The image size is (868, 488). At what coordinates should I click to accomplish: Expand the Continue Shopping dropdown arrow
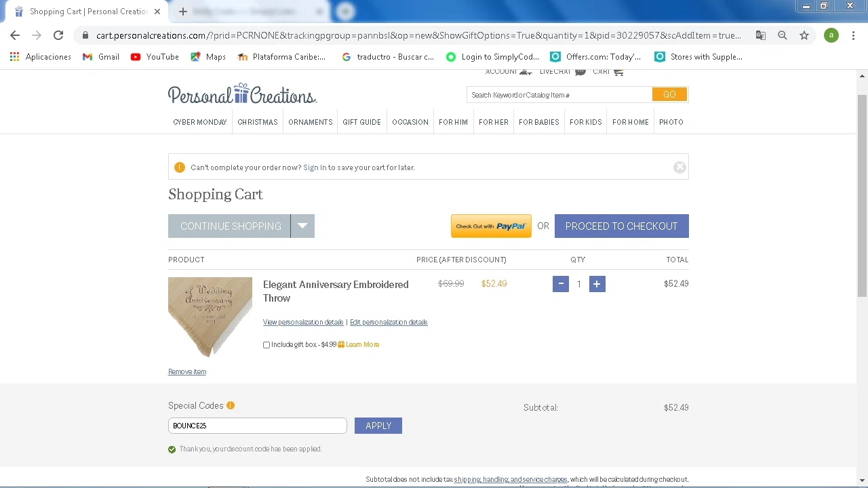click(x=302, y=226)
